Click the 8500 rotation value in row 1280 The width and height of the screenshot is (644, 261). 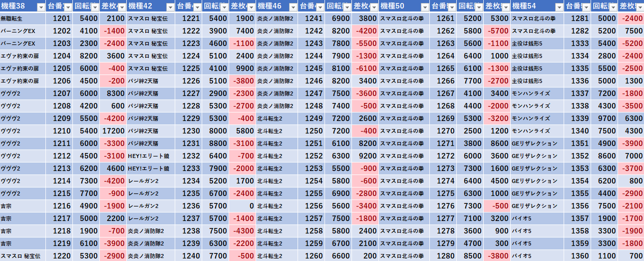click(470, 256)
